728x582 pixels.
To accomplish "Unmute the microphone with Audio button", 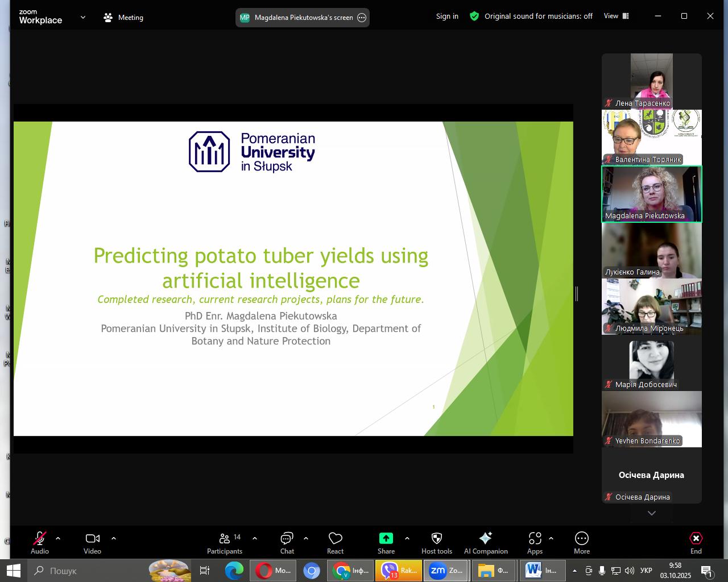I will (x=40, y=543).
